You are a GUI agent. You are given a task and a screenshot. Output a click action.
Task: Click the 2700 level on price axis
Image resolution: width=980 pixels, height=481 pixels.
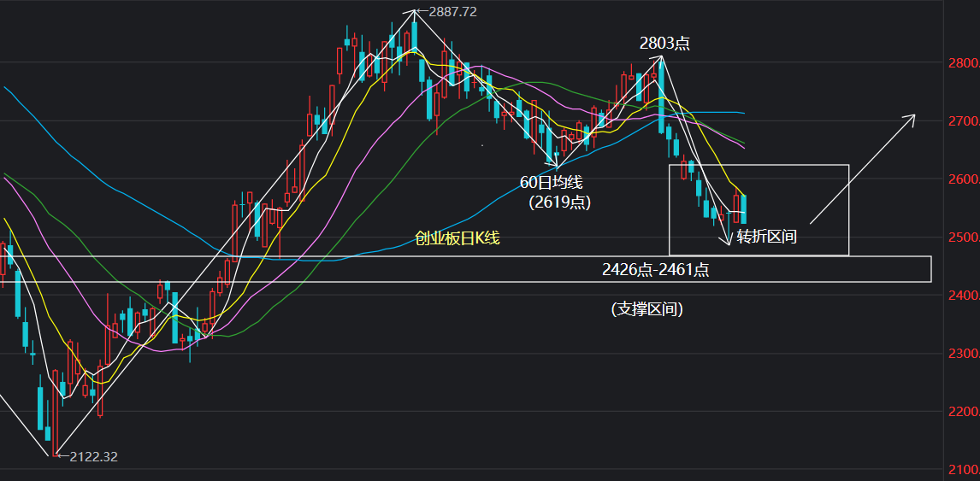(962, 120)
